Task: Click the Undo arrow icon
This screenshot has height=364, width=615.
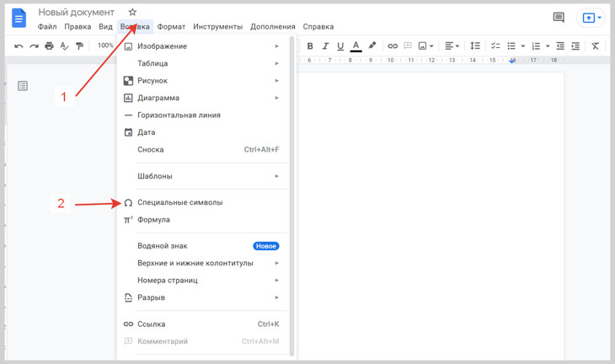Action: 19,46
